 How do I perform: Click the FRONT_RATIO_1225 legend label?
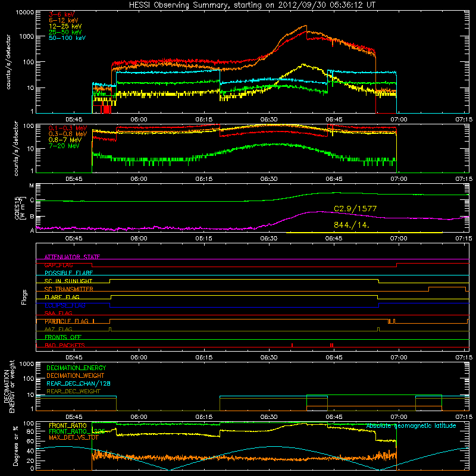pos(77,432)
